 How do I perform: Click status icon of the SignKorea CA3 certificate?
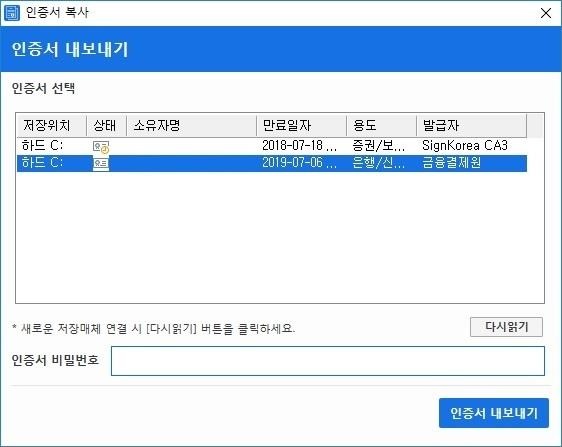pos(101,147)
